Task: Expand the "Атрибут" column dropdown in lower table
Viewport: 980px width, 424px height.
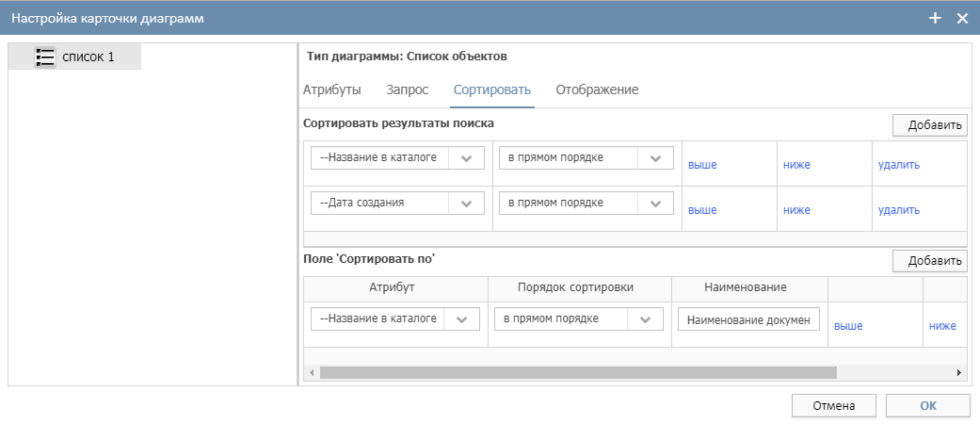Action: (x=461, y=319)
